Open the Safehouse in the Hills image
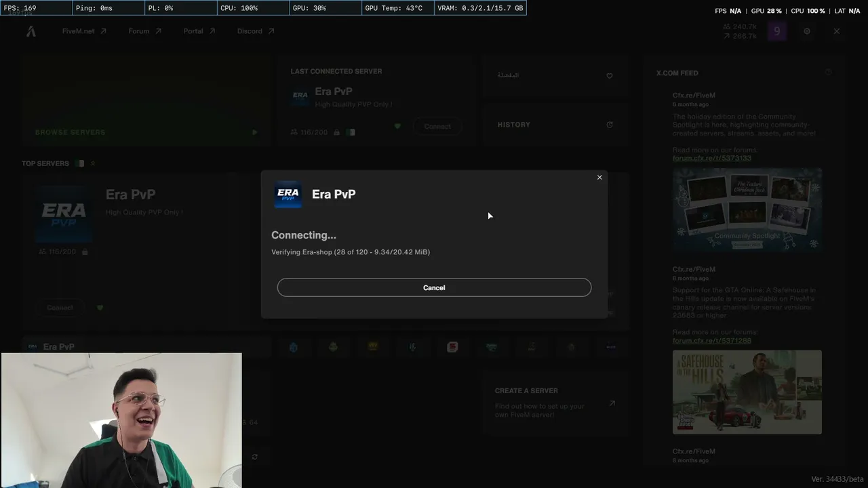Viewport: 868px width, 488px height. [747, 392]
